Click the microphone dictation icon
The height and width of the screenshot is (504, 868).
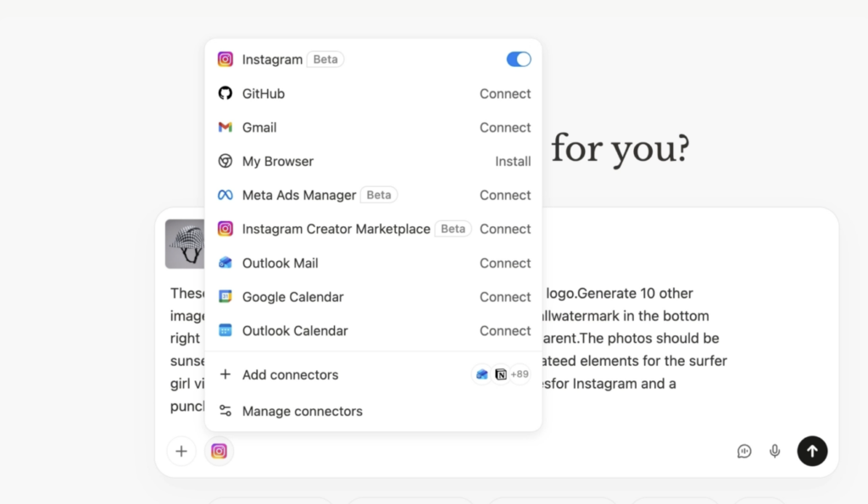[775, 451]
